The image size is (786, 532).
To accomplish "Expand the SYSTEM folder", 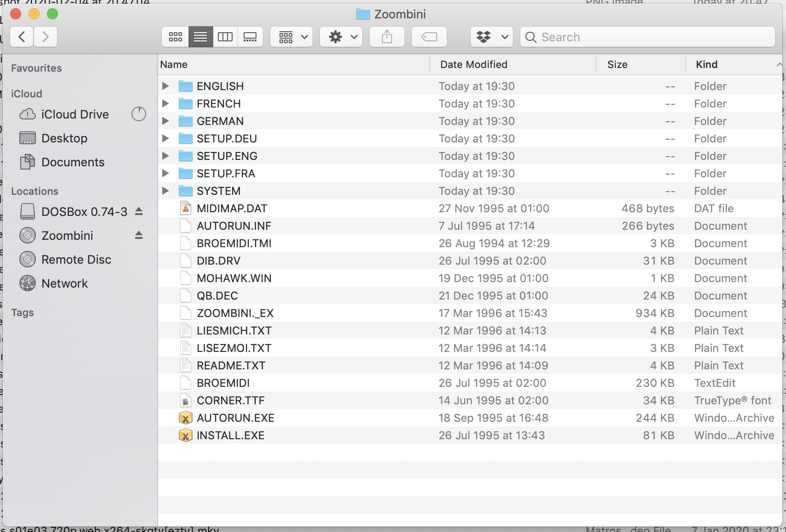I will pyautogui.click(x=165, y=191).
